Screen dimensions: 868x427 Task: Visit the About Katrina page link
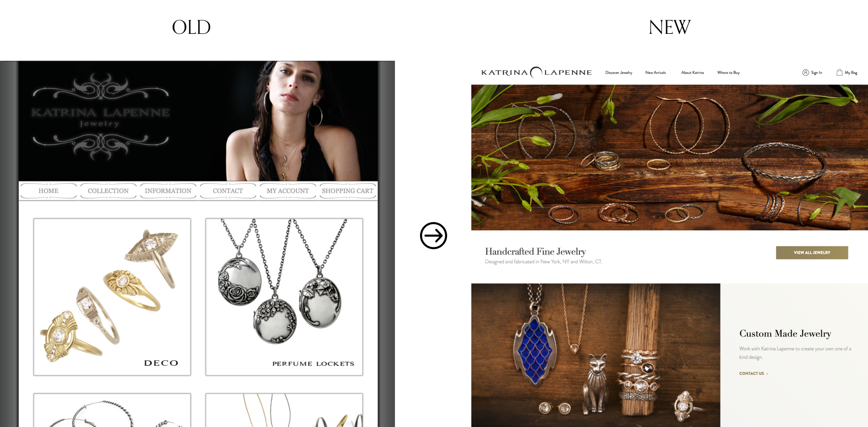point(692,72)
